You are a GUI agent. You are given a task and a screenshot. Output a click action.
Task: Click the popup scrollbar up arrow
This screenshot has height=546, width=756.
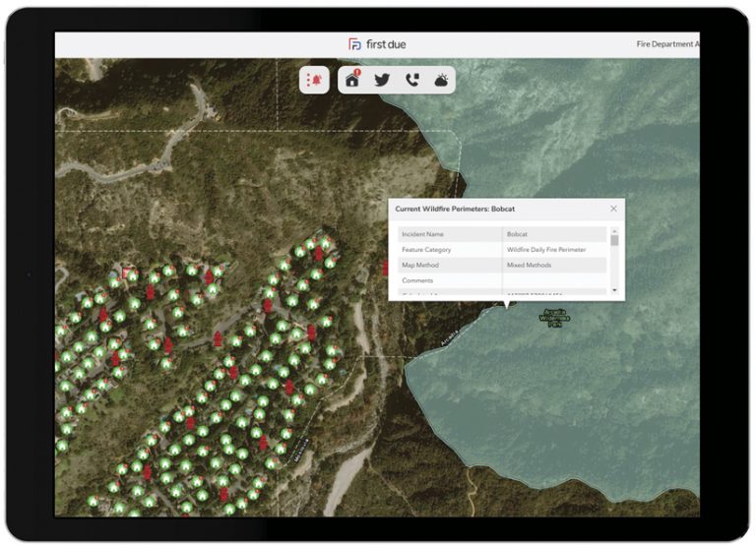(x=614, y=231)
